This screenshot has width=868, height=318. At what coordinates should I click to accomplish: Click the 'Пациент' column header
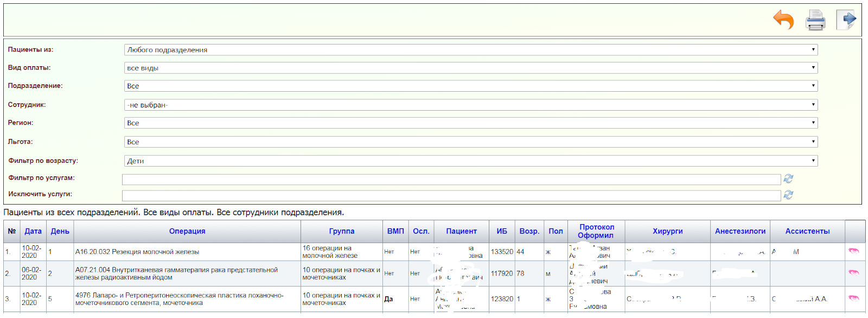(x=461, y=231)
